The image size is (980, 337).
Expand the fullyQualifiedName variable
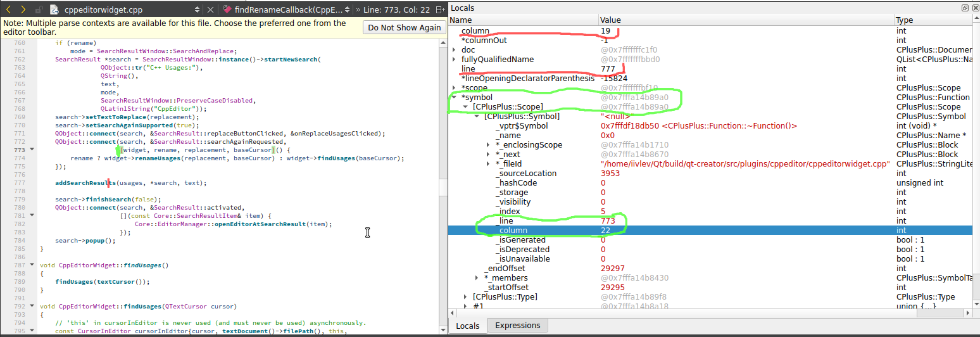[x=454, y=60]
